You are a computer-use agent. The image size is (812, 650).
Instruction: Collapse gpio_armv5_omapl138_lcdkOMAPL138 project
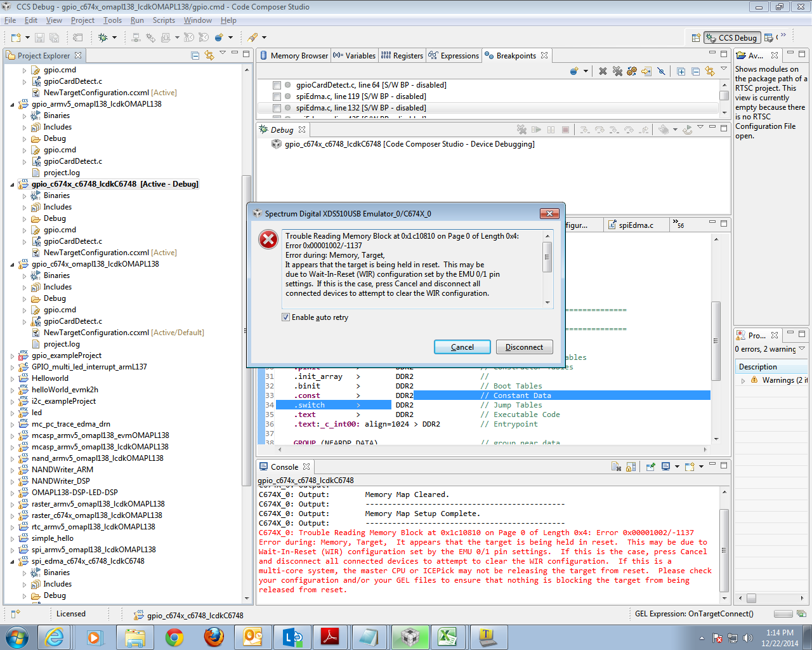pos(13,104)
